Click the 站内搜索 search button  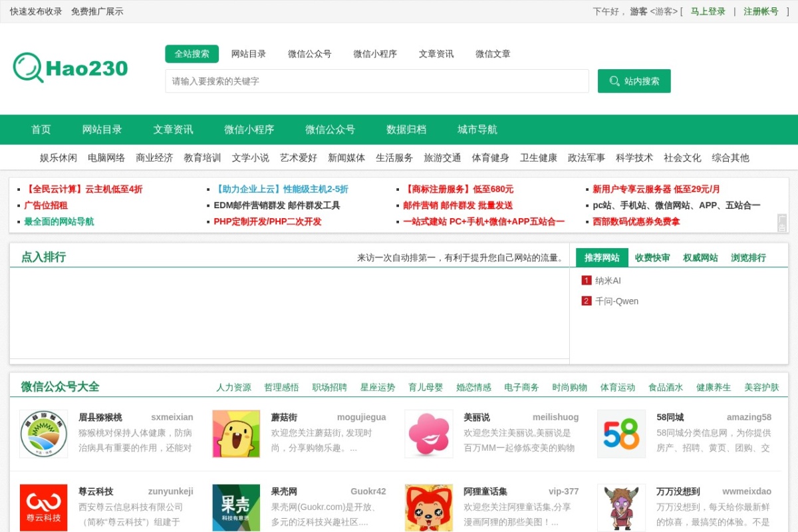tap(634, 81)
